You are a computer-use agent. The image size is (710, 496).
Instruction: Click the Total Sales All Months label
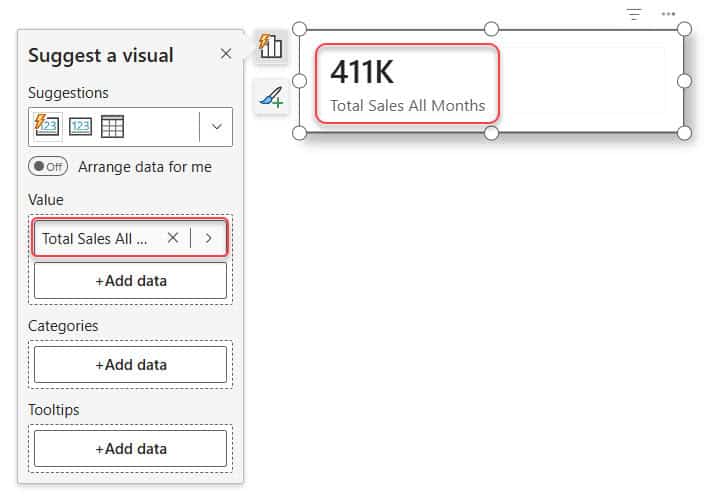pyautogui.click(x=408, y=106)
